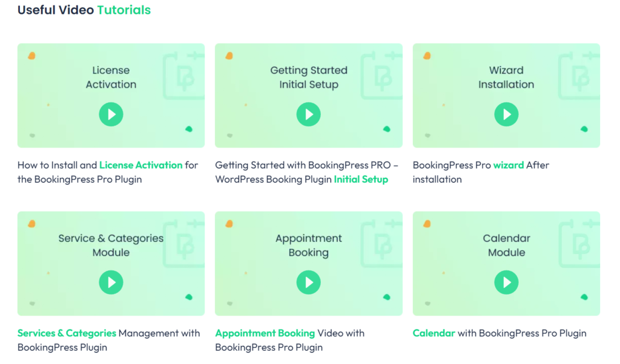Play the License Activation video
The width and height of the screenshot is (620, 364).
(111, 114)
